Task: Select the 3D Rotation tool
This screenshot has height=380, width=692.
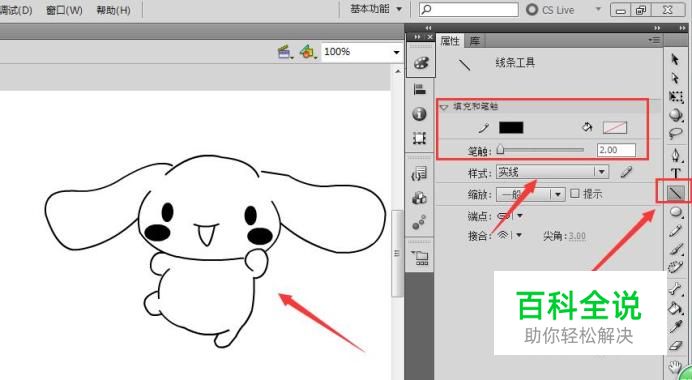Action: click(675, 115)
